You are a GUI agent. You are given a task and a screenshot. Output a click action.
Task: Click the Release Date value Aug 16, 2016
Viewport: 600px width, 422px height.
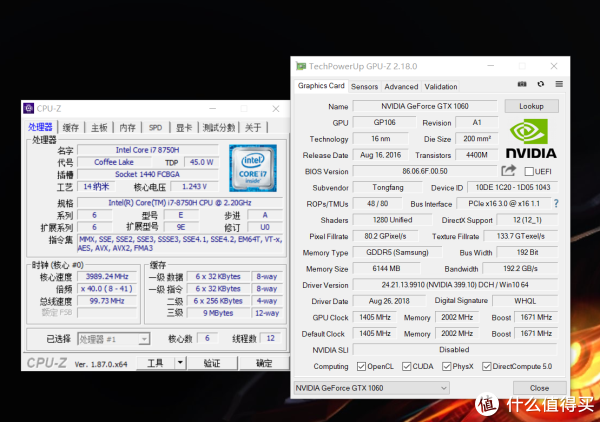coord(380,155)
